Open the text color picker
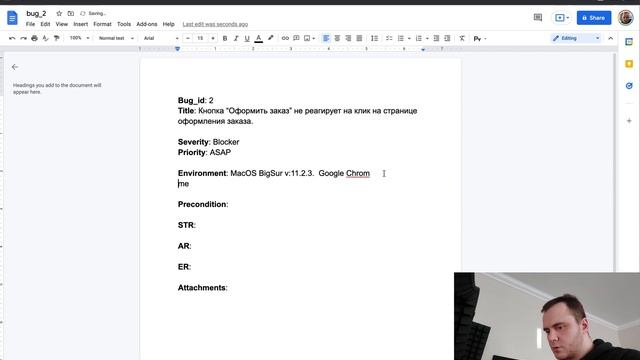 [258, 38]
